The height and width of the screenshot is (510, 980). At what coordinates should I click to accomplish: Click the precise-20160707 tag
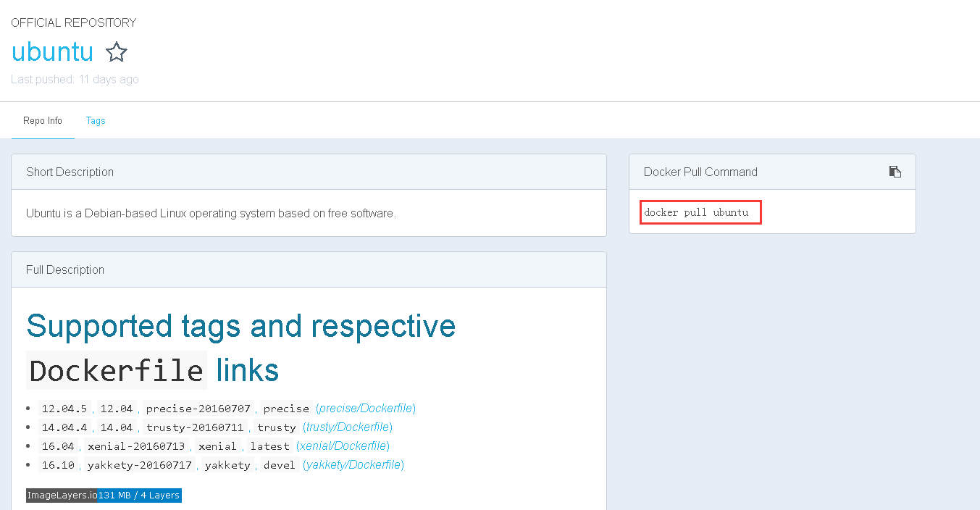[198, 409]
